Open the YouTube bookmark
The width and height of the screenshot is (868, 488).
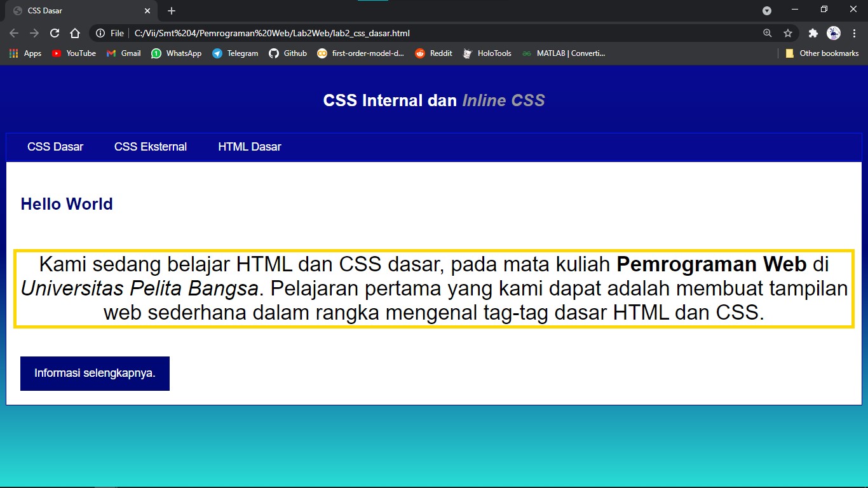pos(74,53)
